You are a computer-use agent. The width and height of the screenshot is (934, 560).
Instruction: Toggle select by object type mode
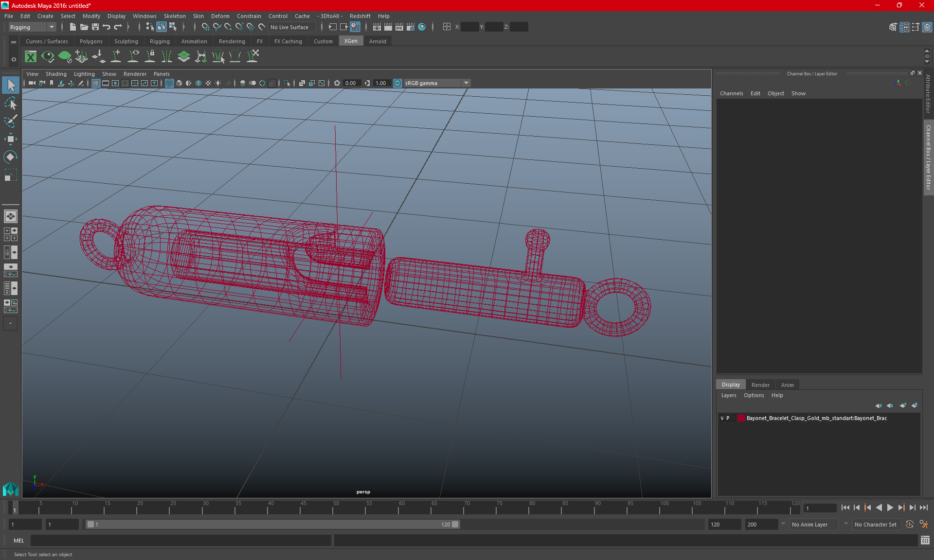coord(161,27)
